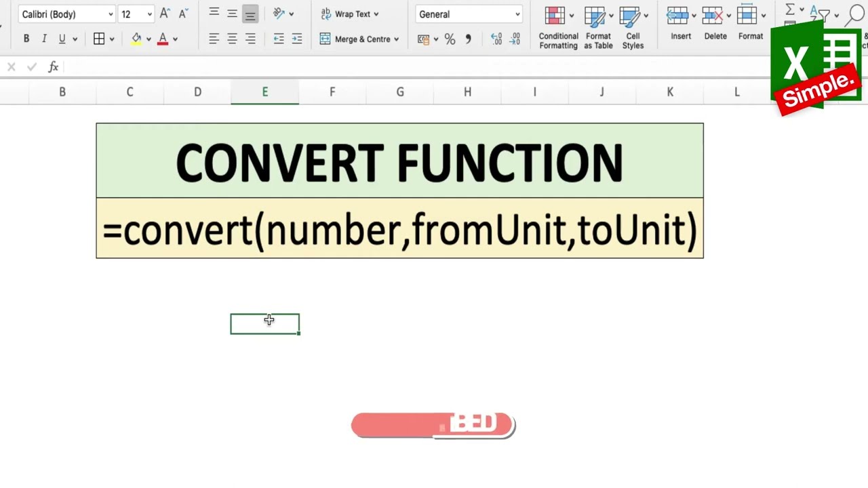The image size is (868, 488).
Task: Toggle bottom align button
Action: click(x=250, y=14)
